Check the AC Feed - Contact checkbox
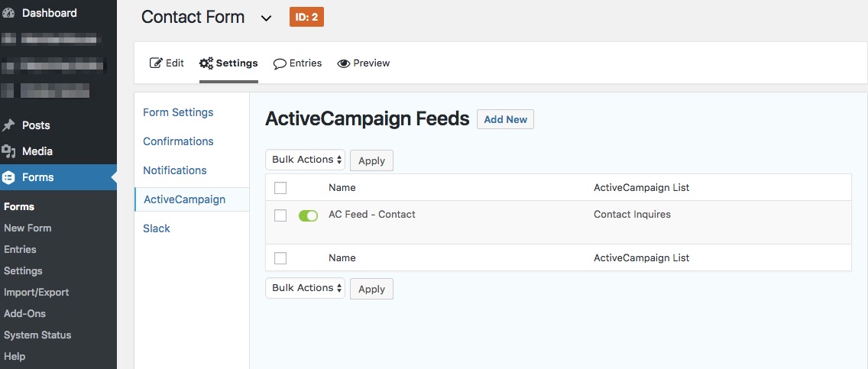The height and width of the screenshot is (369, 868). coord(280,215)
